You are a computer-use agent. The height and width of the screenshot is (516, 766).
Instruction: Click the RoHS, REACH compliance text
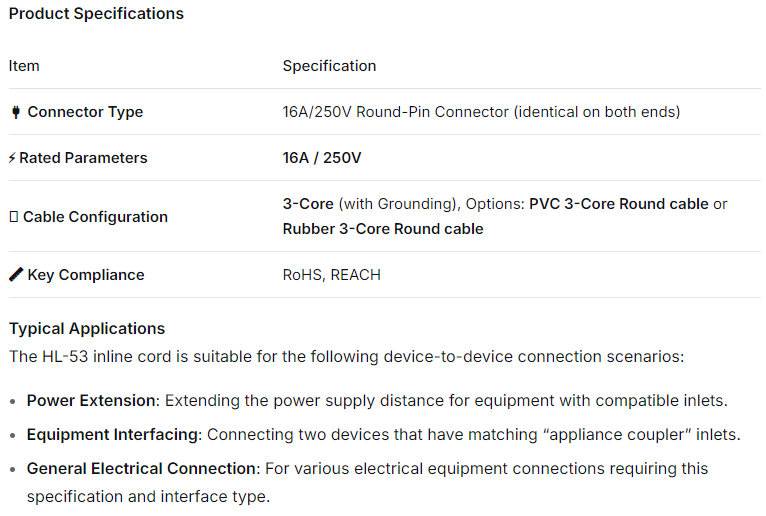coord(331,275)
